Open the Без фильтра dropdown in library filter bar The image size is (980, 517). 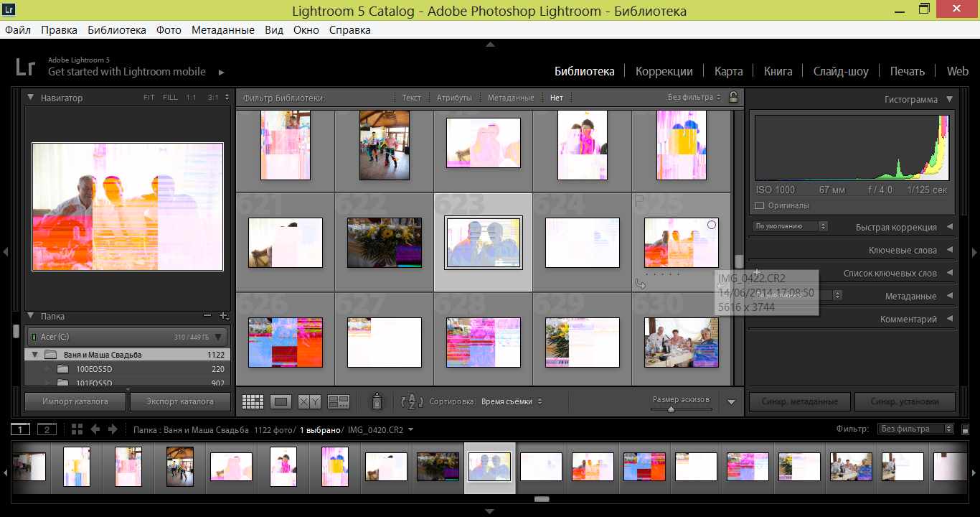pyautogui.click(x=694, y=97)
